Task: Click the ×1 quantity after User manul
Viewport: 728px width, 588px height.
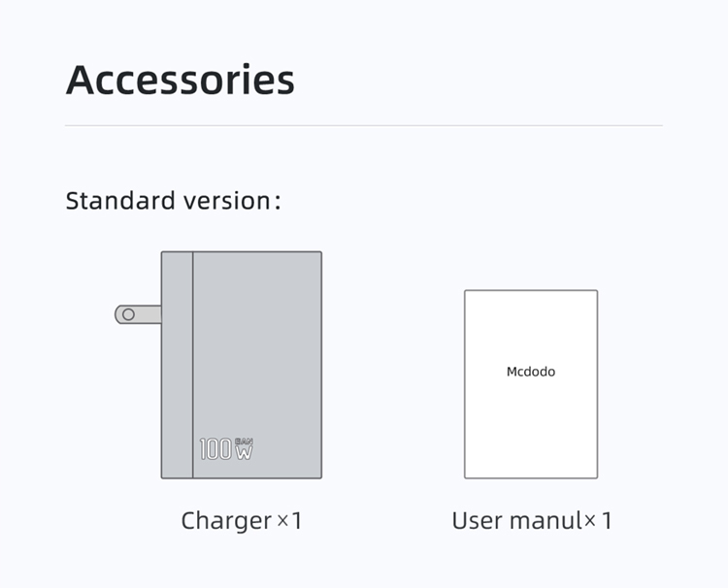Action: 598,520
